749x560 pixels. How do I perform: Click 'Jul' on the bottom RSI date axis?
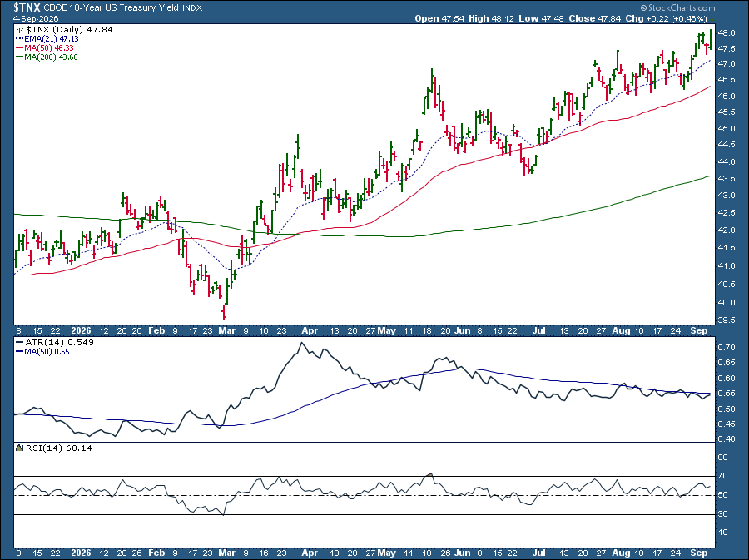point(539,553)
